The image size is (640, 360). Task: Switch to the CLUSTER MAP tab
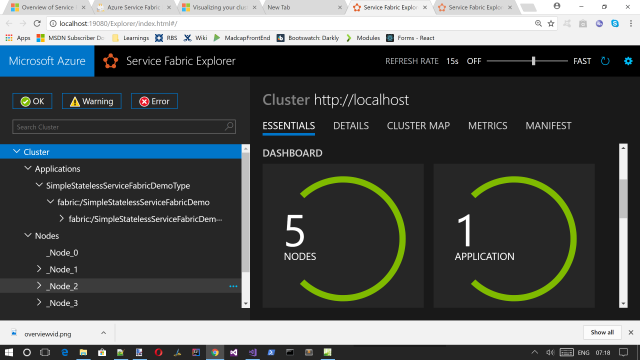point(418,126)
